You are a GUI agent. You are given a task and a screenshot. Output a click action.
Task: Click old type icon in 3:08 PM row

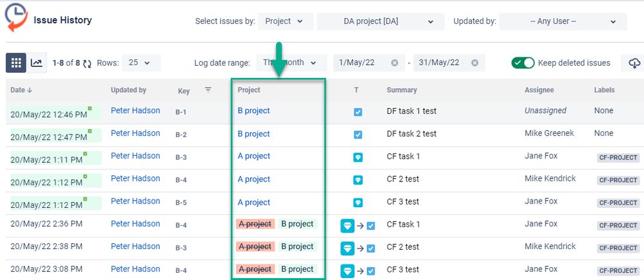click(347, 270)
